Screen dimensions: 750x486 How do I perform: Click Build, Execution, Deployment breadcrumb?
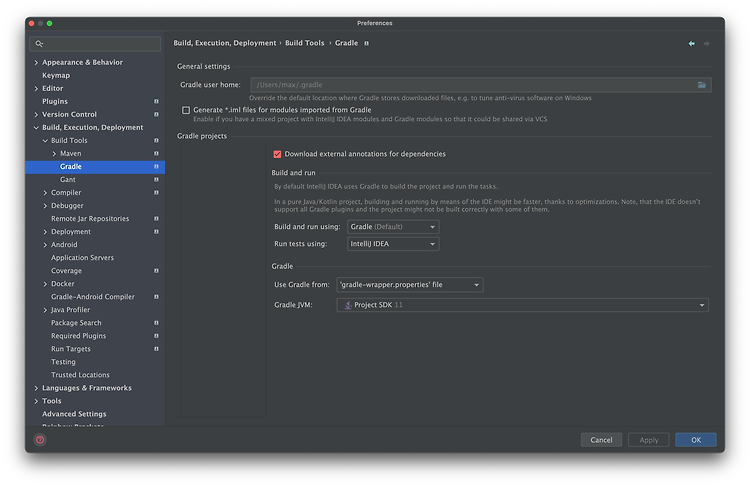point(225,43)
